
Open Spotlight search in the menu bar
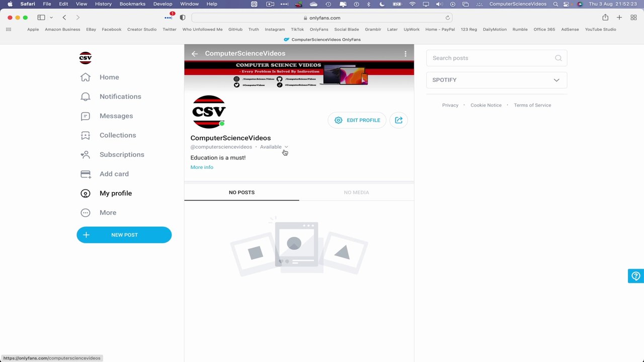pos(555,4)
